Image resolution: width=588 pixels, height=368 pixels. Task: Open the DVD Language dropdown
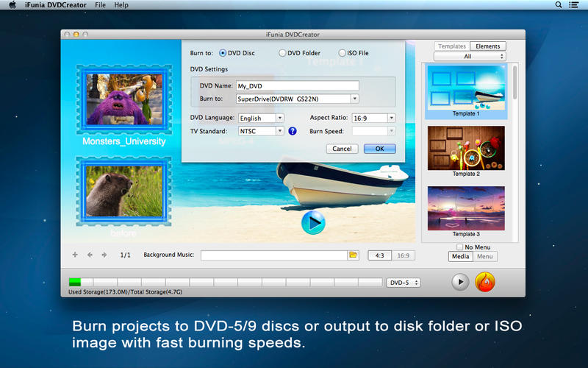[x=261, y=118]
